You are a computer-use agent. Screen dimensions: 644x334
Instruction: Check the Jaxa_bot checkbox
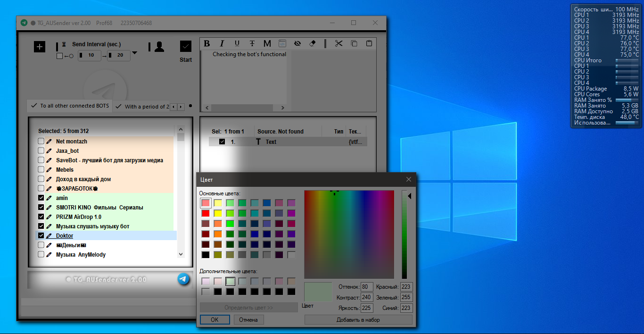pyautogui.click(x=41, y=151)
